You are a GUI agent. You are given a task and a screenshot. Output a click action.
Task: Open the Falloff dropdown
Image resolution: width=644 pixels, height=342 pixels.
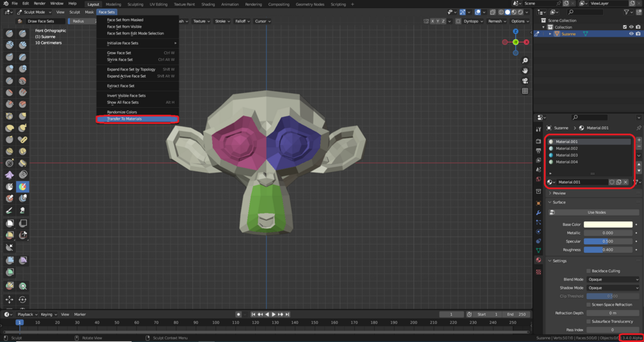242,21
